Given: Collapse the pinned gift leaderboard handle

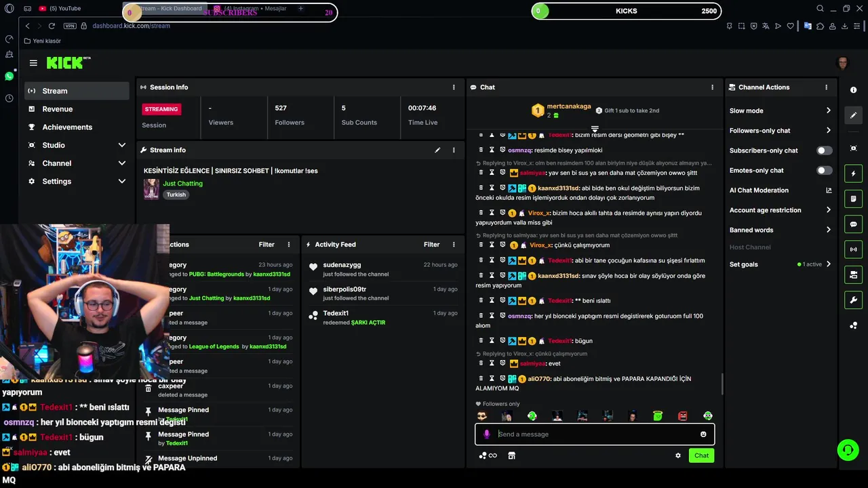Looking at the screenshot, I should (595, 128).
